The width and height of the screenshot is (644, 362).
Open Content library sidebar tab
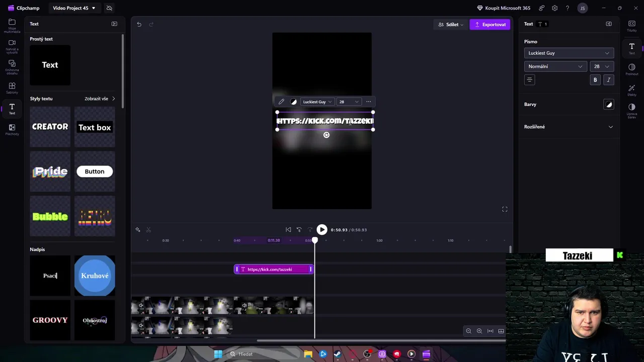click(12, 67)
